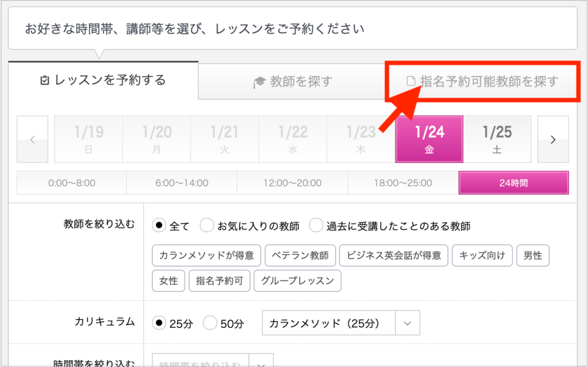
Task: Choose the 50分 lesson length radio
Action: (x=210, y=323)
